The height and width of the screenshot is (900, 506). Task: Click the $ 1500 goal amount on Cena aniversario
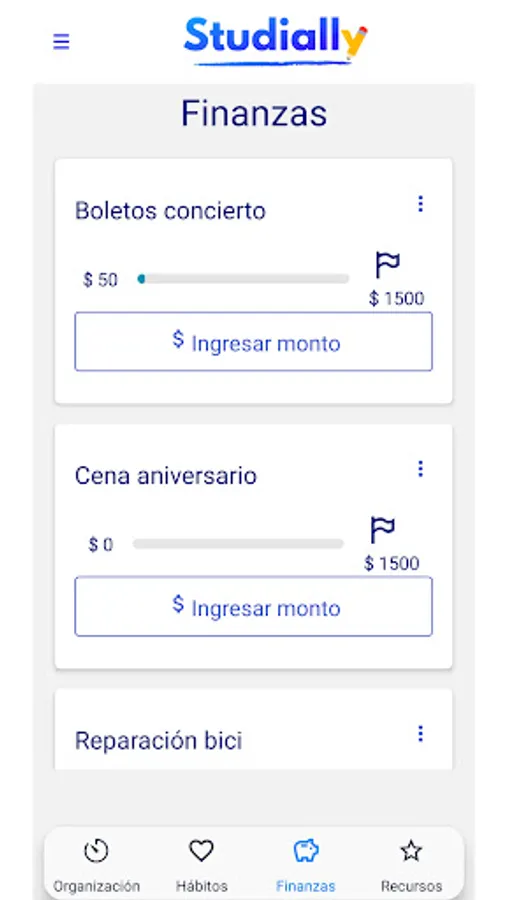[392, 564]
